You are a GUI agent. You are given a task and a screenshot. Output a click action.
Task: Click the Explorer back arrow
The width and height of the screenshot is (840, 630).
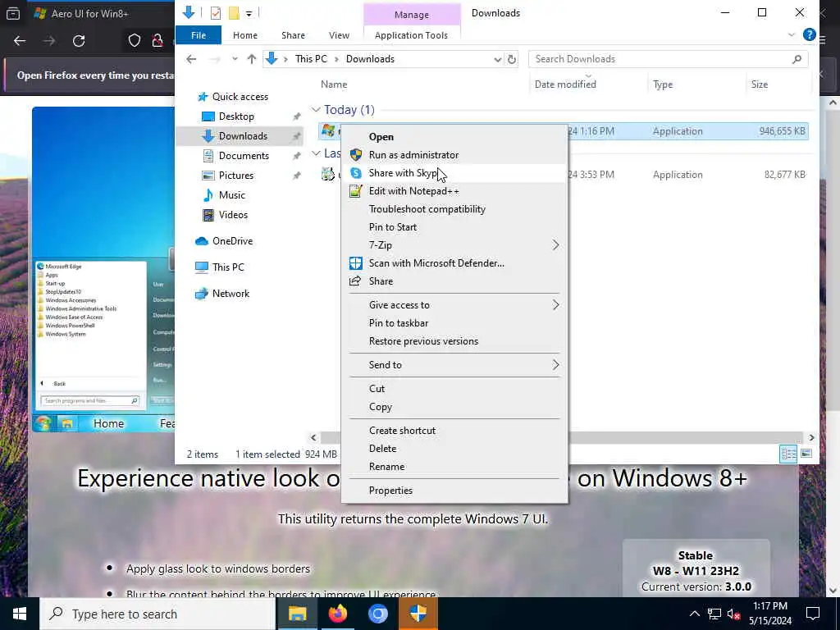(191, 59)
